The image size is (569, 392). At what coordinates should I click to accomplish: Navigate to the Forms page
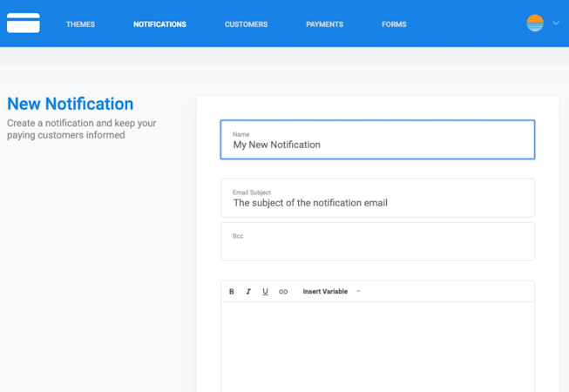pos(394,24)
